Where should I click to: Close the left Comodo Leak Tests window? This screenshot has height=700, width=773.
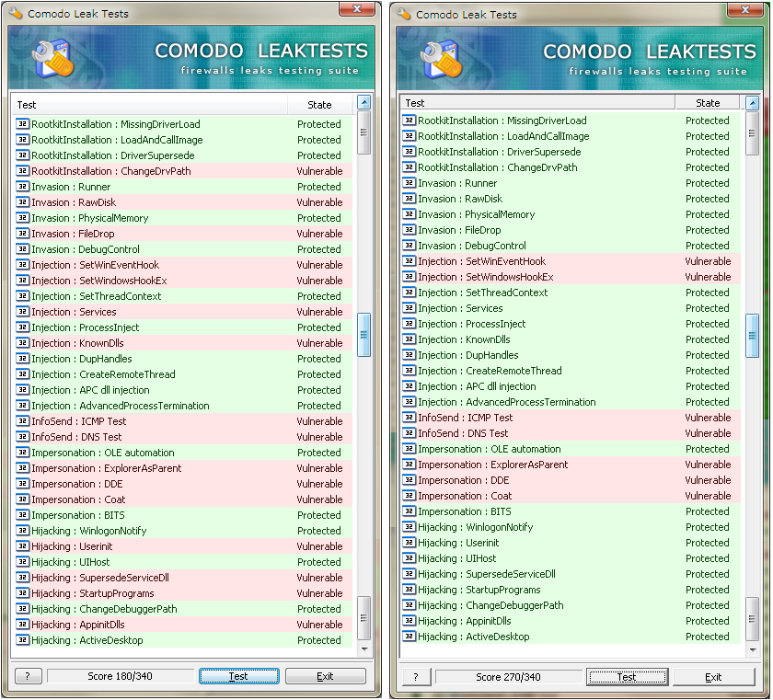click(358, 9)
